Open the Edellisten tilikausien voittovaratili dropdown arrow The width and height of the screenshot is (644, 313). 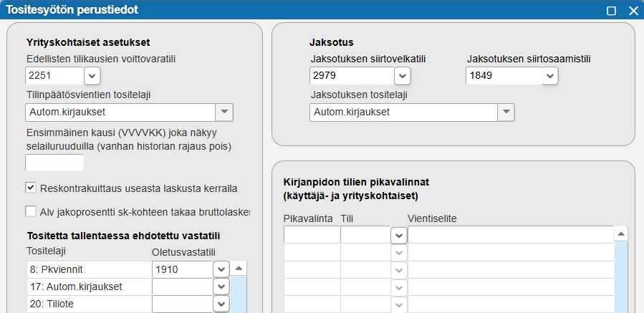click(x=92, y=76)
